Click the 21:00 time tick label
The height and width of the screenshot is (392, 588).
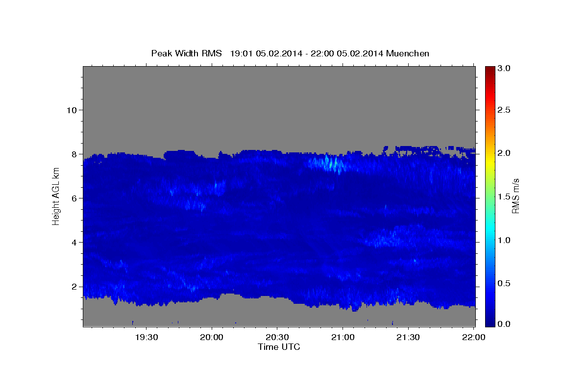[343, 338]
